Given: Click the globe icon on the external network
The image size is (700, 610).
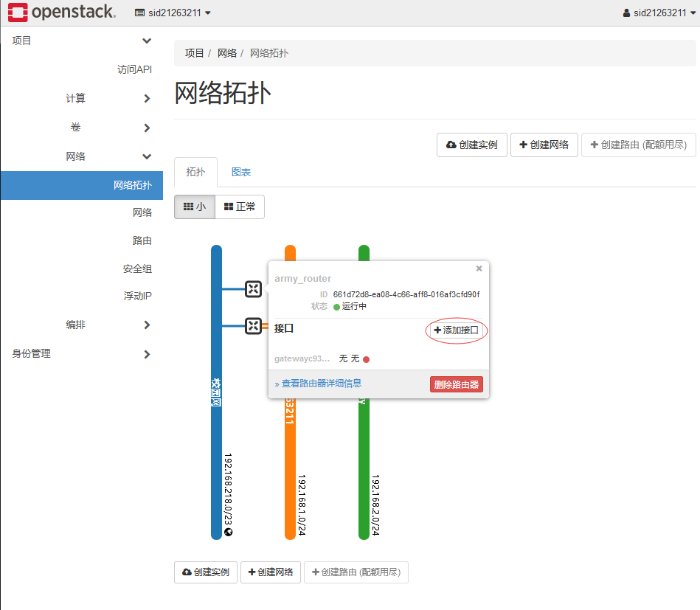Looking at the screenshot, I should tap(229, 532).
